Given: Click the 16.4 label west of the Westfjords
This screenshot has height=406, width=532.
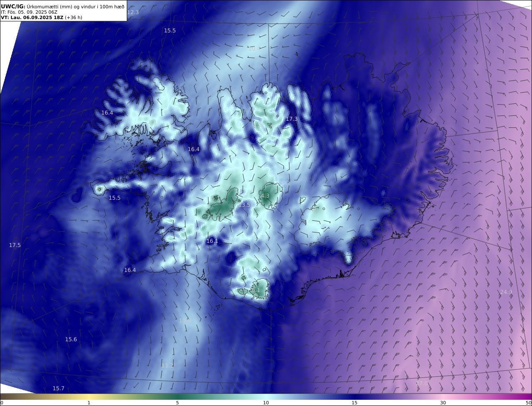Looking at the screenshot, I should coord(107,113).
